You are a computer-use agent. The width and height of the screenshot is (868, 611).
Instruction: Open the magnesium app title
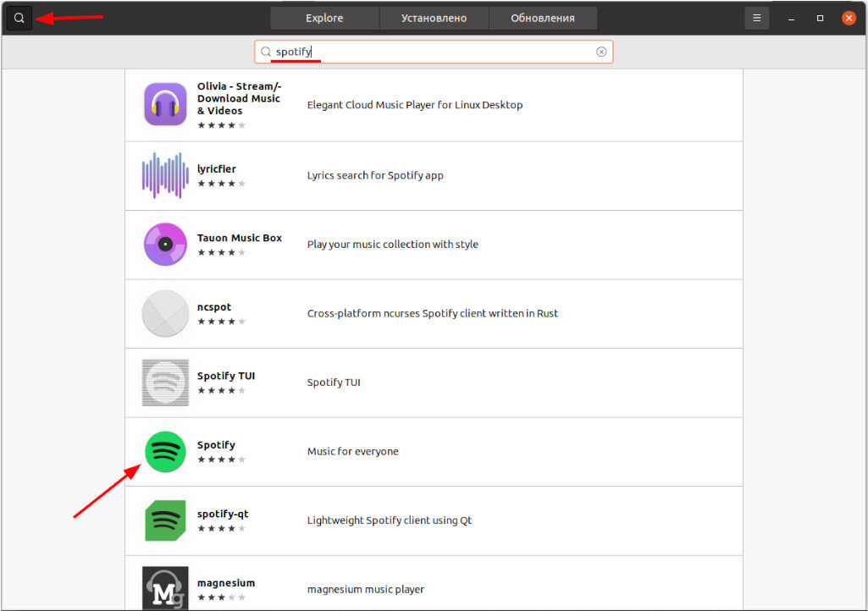226,583
